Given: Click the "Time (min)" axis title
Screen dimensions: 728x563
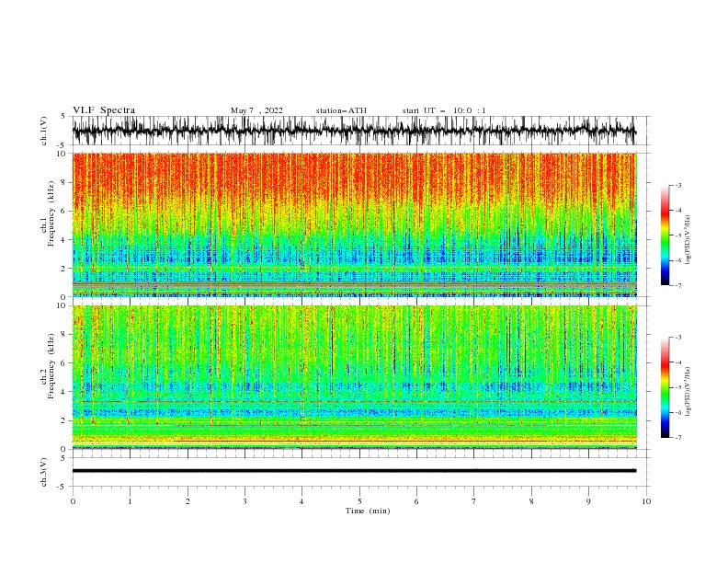Looking at the screenshot, I should 368,511.
